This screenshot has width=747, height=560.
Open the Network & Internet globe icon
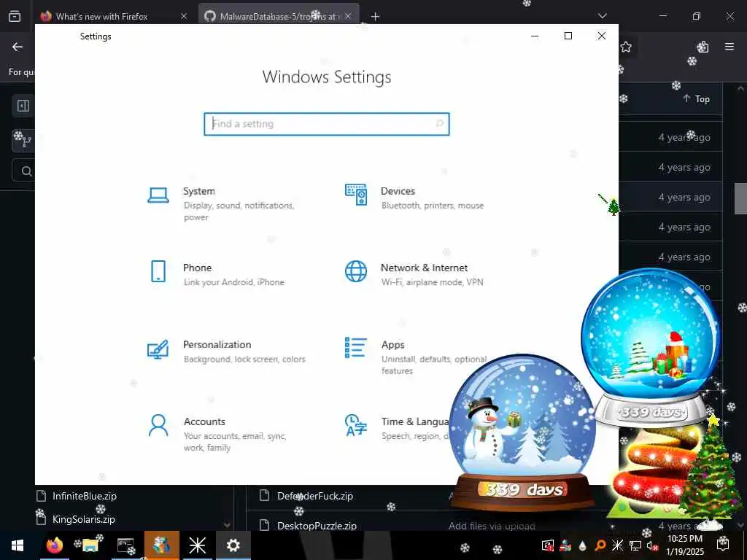coord(356,271)
